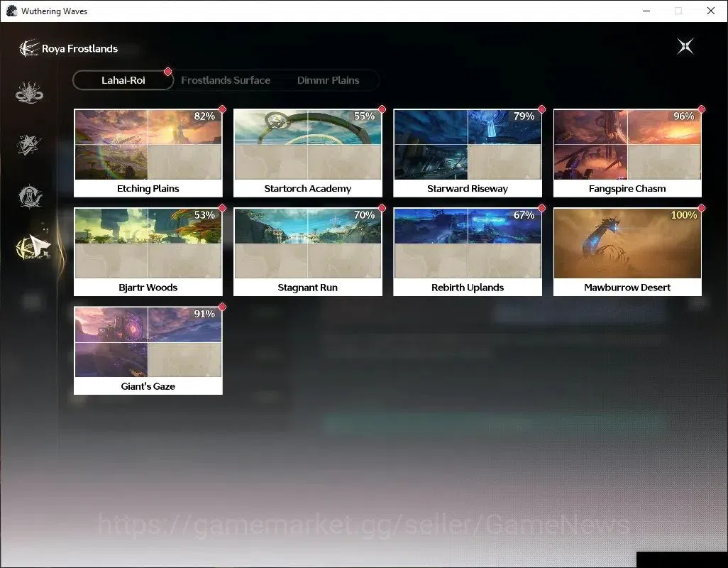Open the Mawburrow Desert thumbnail card
This screenshot has width=728, height=568.
(x=627, y=252)
